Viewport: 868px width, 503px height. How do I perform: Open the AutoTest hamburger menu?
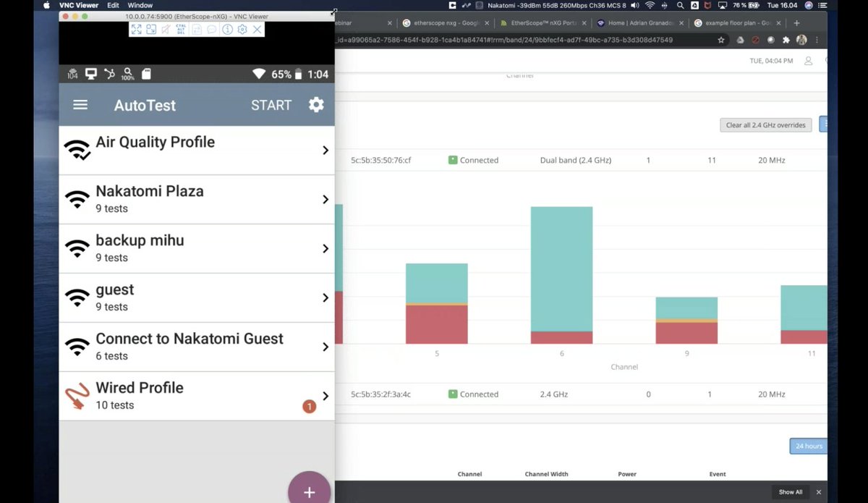80,105
